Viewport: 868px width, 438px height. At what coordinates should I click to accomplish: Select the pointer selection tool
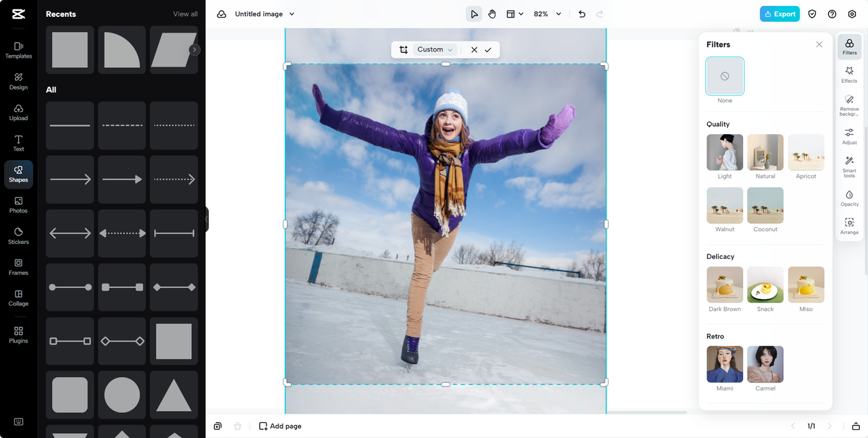[x=474, y=14]
